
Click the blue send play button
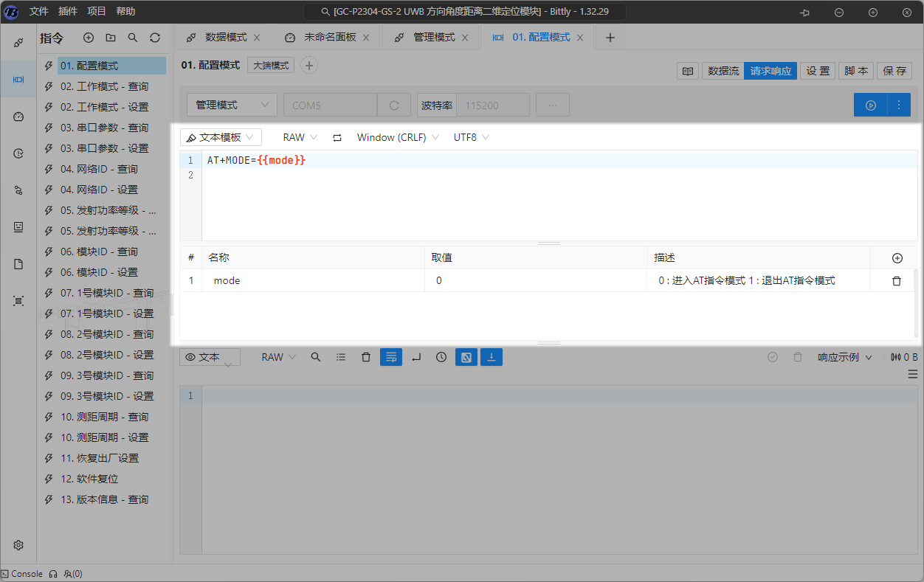pyautogui.click(x=870, y=105)
